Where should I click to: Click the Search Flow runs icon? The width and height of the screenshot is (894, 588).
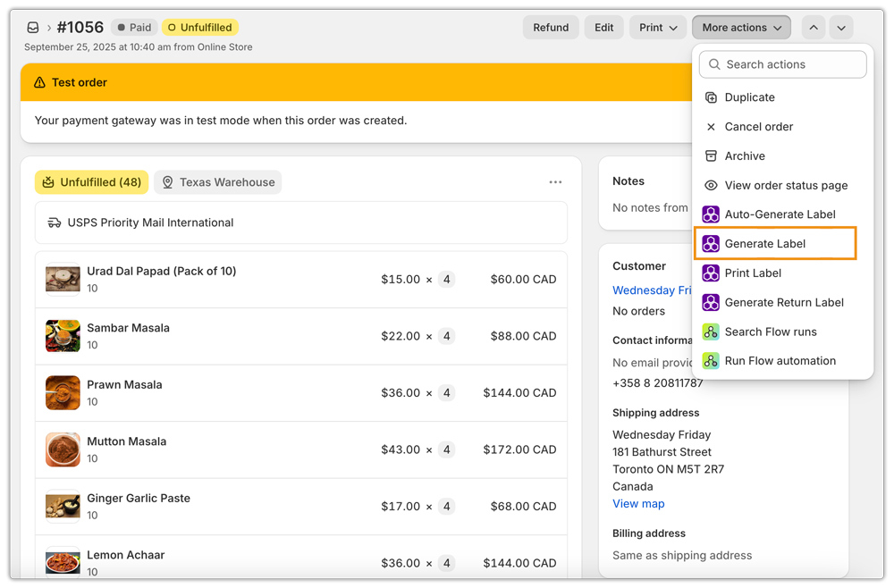[x=711, y=332]
